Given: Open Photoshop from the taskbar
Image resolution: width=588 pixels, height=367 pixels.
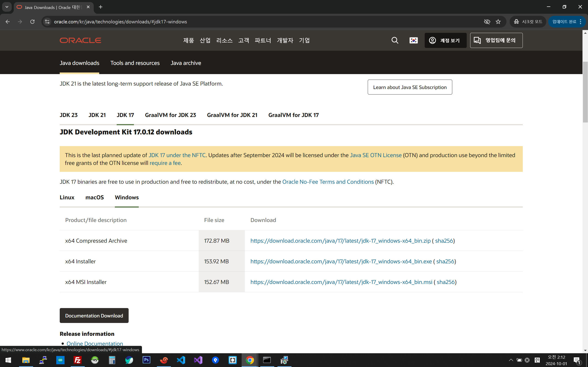Looking at the screenshot, I should pyautogui.click(x=147, y=360).
